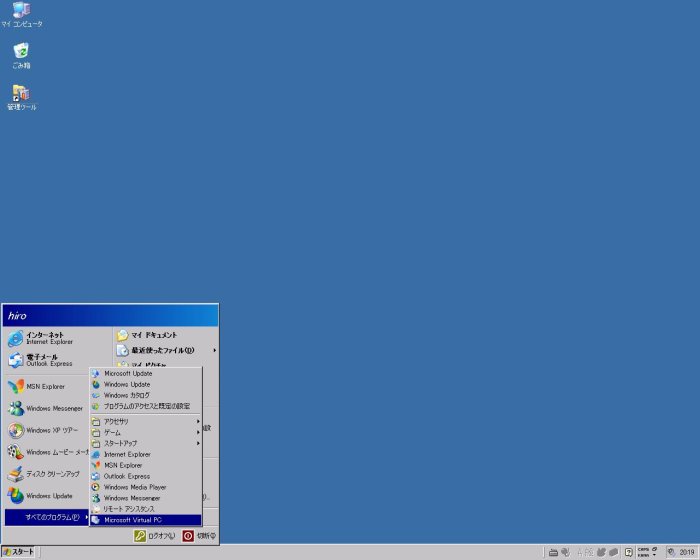700x560 pixels.
Task: Open the Recycle Bin (ごみ箱) icon
Action: (21, 56)
